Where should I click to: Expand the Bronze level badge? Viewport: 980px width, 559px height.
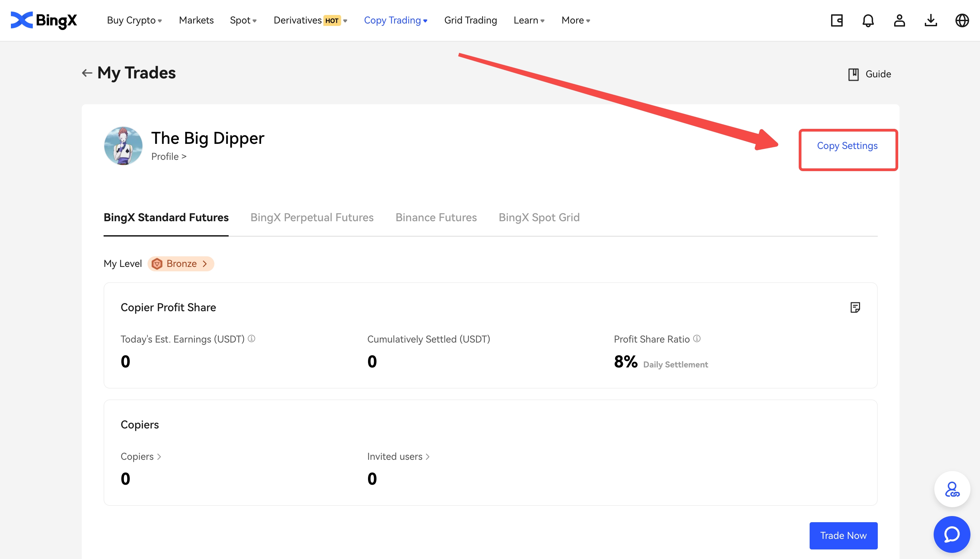coord(181,264)
